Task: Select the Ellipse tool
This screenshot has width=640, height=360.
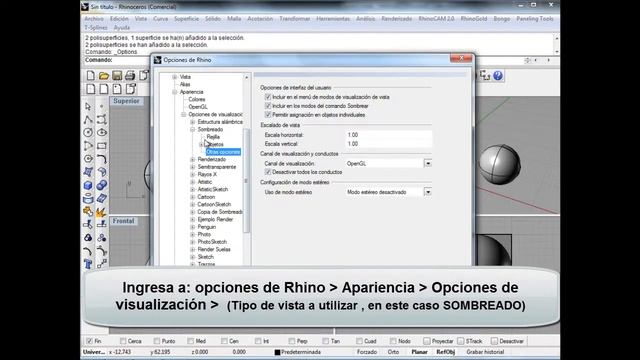Action: point(102,133)
